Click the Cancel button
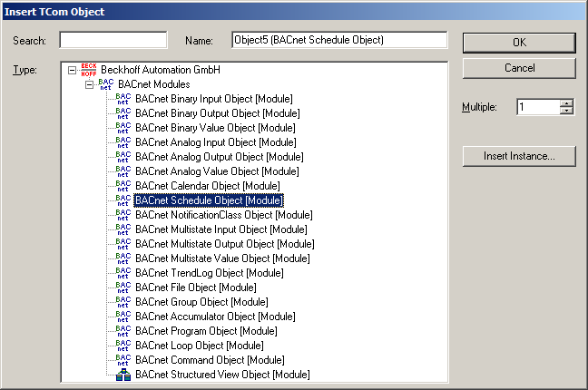The width and height of the screenshot is (588, 390). coord(519,68)
